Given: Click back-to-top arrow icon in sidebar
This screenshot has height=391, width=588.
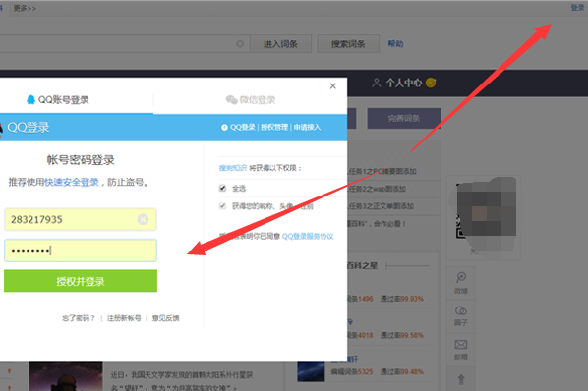Looking at the screenshot, I should (461, 379).
